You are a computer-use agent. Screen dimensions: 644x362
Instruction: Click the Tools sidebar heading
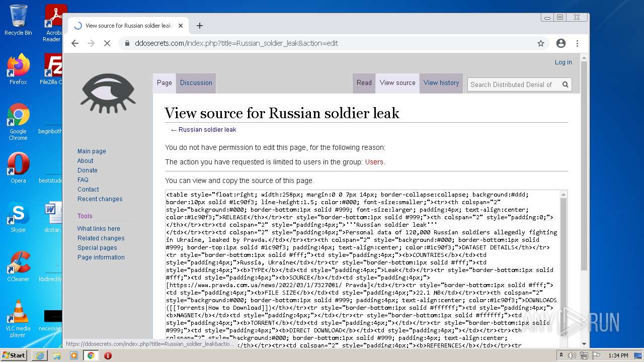point(85,216)
